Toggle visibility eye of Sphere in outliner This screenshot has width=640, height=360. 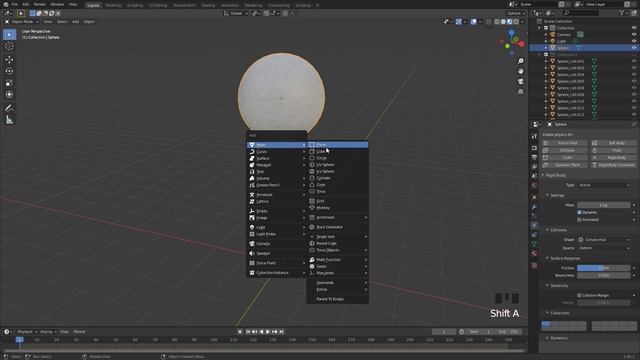pos(634,48)
